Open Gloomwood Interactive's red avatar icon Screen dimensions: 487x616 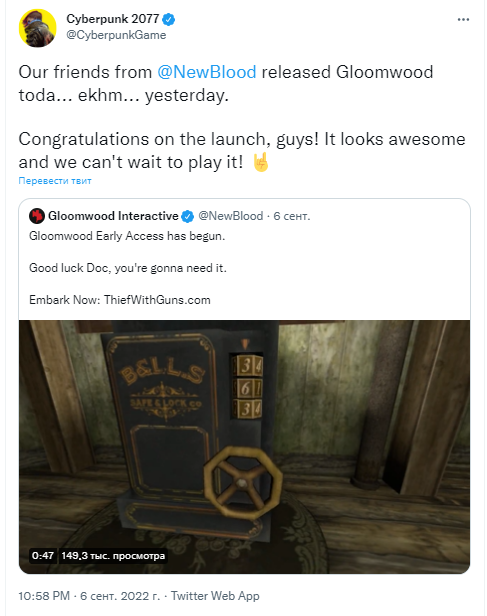pyautogui.click(x=37, y=216)
